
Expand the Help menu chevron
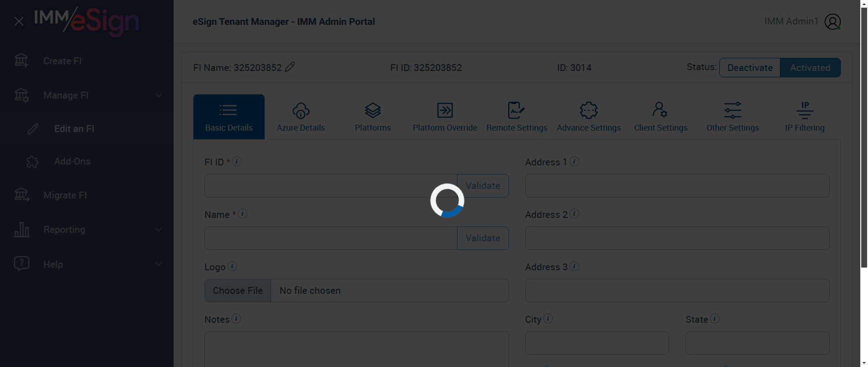click(x=159, y=264)
